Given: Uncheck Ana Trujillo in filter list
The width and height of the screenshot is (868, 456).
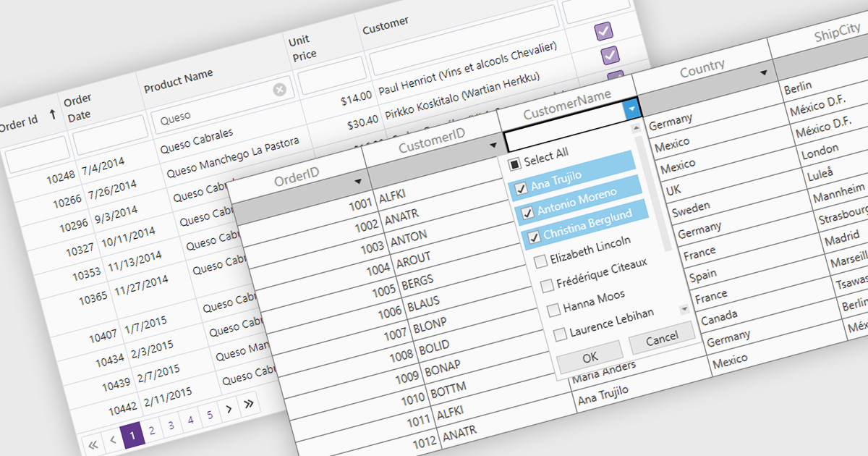Looking at the screenshot, I should click(520, 190).
